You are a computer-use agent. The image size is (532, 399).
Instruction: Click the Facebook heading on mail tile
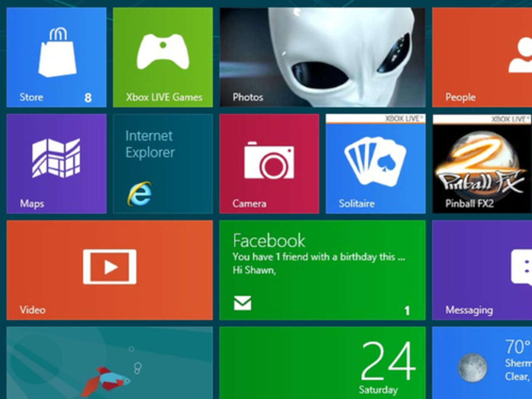click(269, 241)
